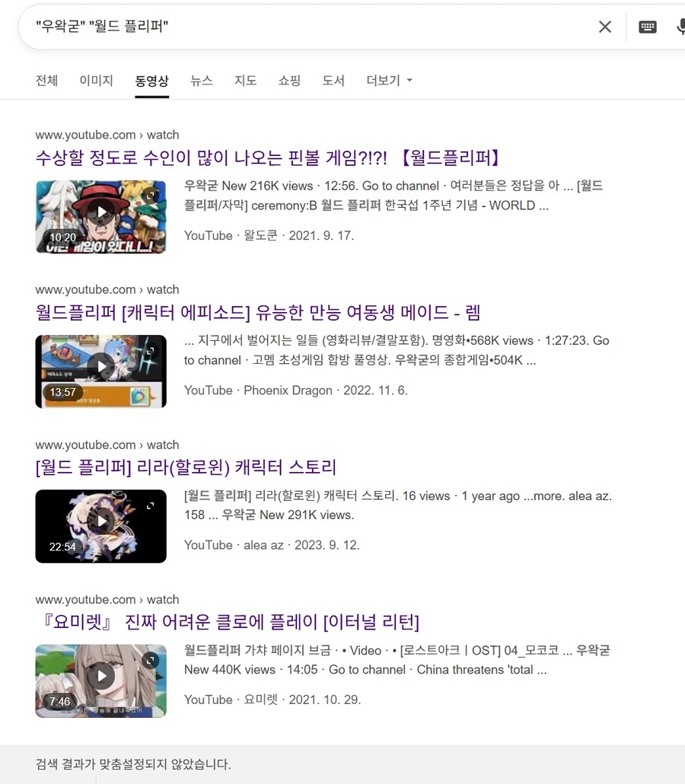
Task: Click the youtube.com URL above the 핀볼 게임 result
Action: [107, 135]
